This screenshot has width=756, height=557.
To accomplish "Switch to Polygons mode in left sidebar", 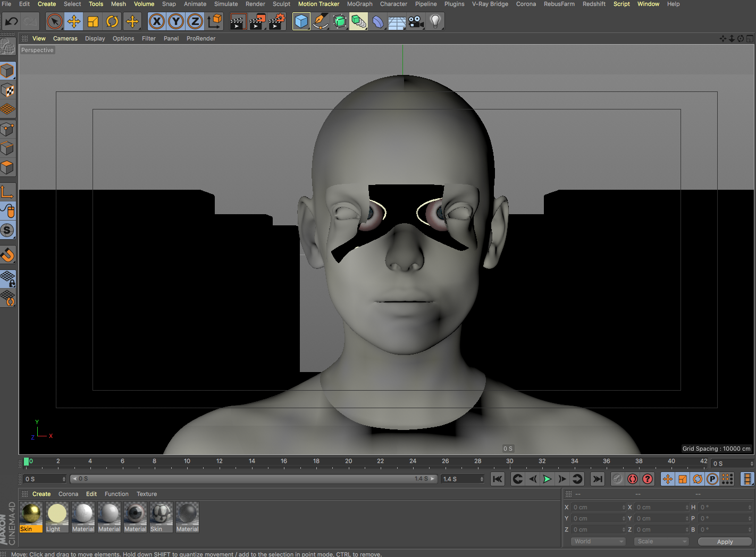I will (7, 168).
